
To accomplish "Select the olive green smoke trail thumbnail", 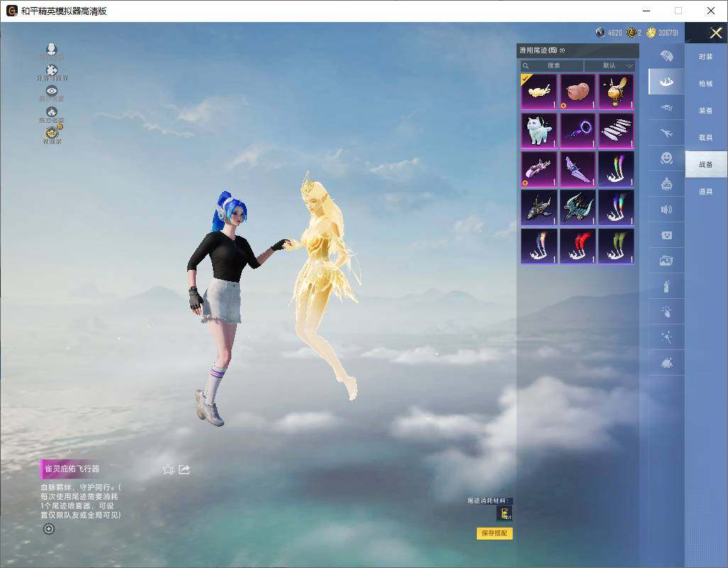I will [616, 246].
